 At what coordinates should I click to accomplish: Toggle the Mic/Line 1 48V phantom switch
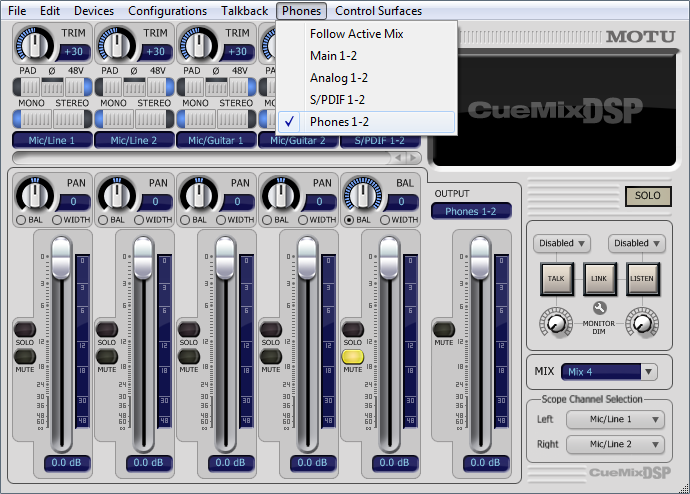(78, 87)
